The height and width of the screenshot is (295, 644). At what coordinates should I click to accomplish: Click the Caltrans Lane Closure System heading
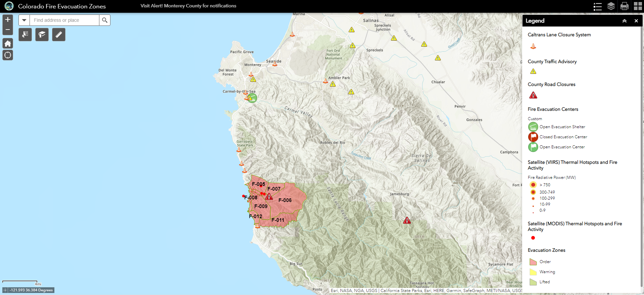pyautogui.click(x=559, y=35)
